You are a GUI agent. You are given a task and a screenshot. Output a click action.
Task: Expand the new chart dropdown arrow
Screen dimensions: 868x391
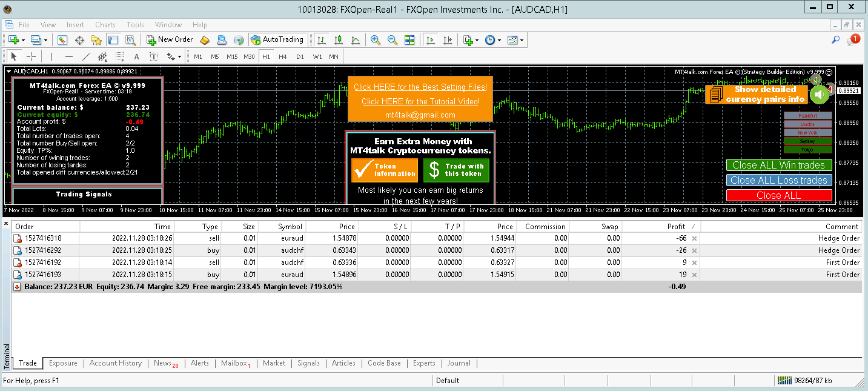pyautogui.click(x=23, y=41)
